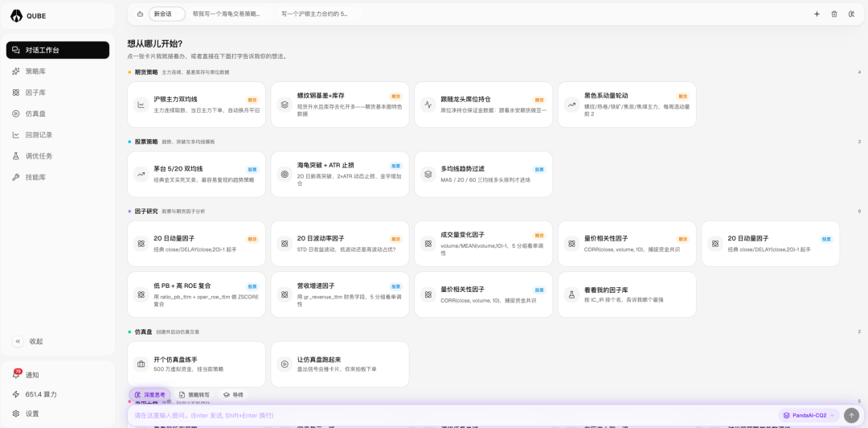Image resolution: width=868 pixels, height=428 pixels.
Task: Click the prompt input field 请在这里输入提问
Action: tap(452, 415)
